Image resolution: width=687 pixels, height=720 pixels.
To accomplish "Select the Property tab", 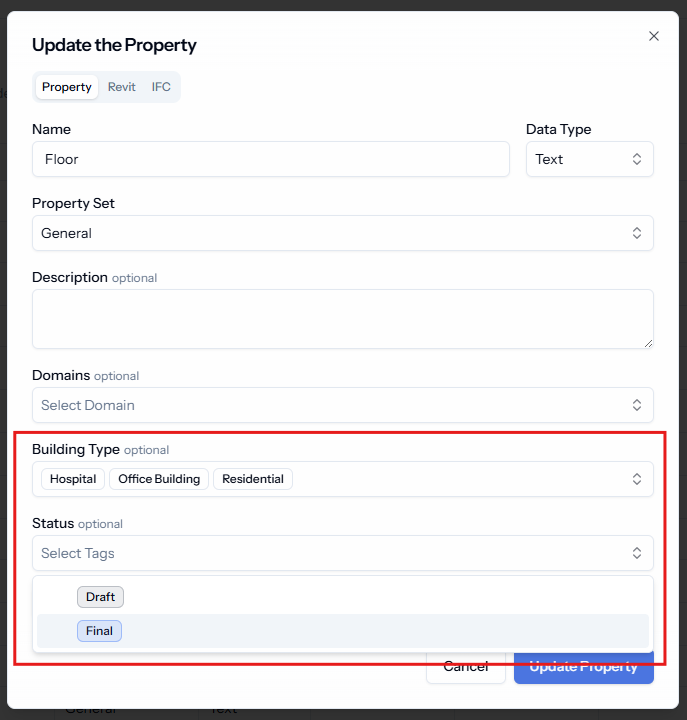I will (x=67, y=87).
